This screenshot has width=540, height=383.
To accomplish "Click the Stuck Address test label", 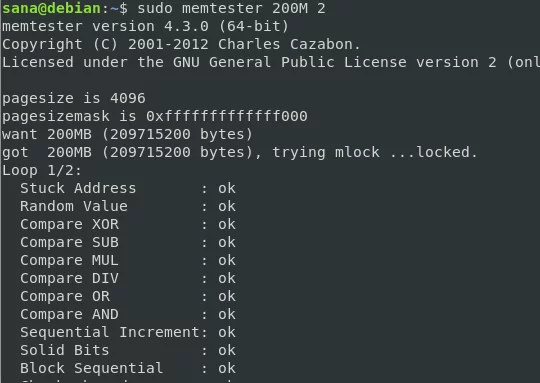I will point(78,188).
